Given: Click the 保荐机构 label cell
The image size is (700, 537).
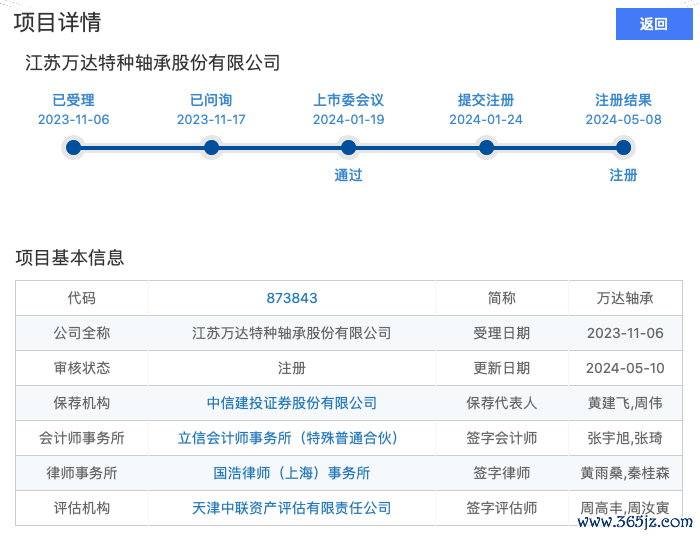Looking at the screenshot, I should click(x=82, y=403).
